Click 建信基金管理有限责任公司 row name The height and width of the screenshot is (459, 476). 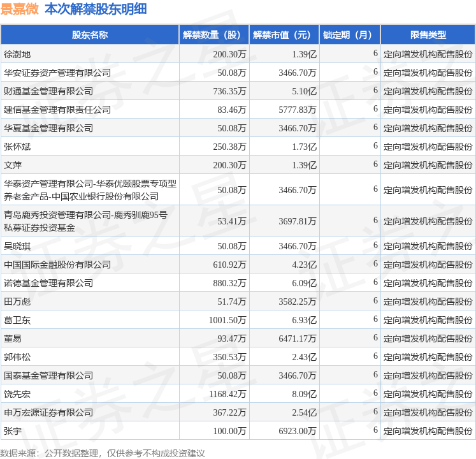(x=57, y=110)
